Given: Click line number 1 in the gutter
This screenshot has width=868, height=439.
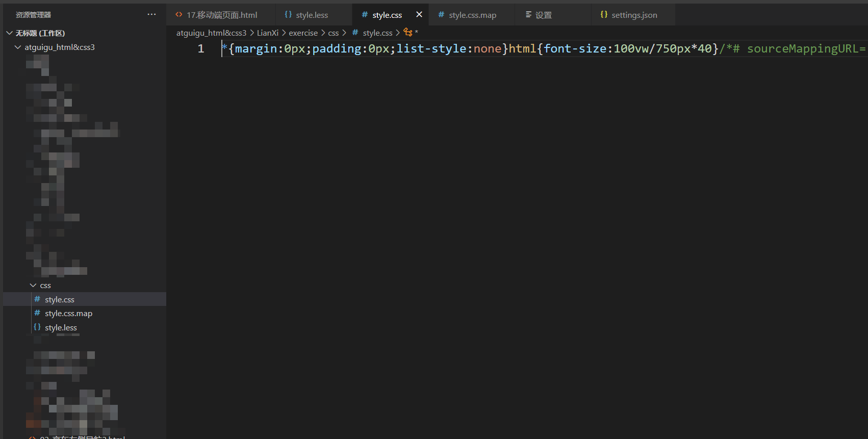Looking at the screenshot, I should click(201, 48).
